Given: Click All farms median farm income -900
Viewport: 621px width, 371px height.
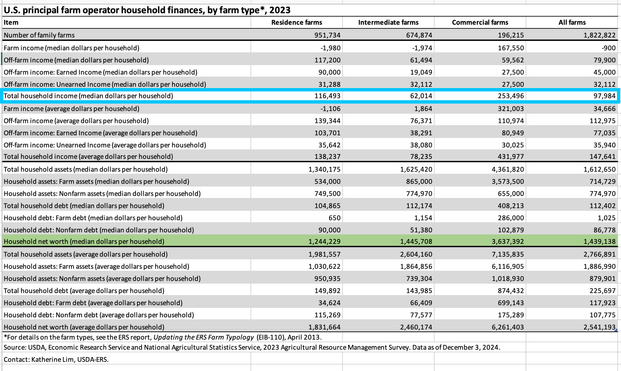Looking at the screenshot, I should click(x=608, y=48).
